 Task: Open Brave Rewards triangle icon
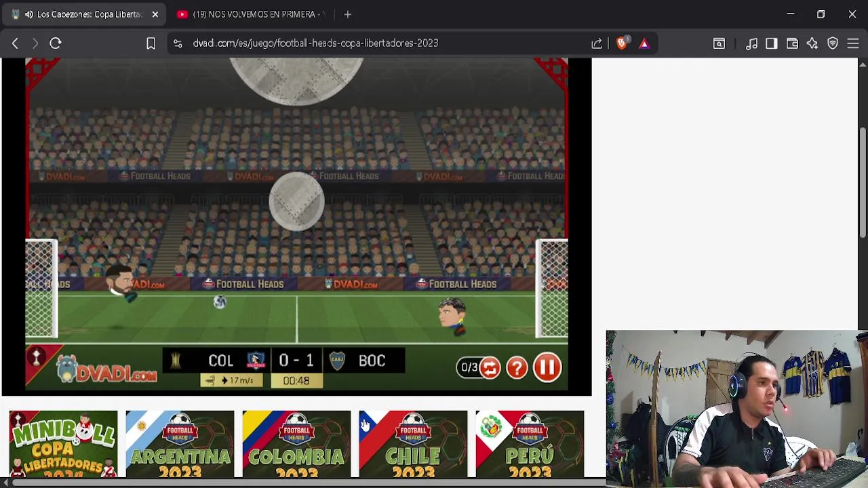(x=644, y=43)
